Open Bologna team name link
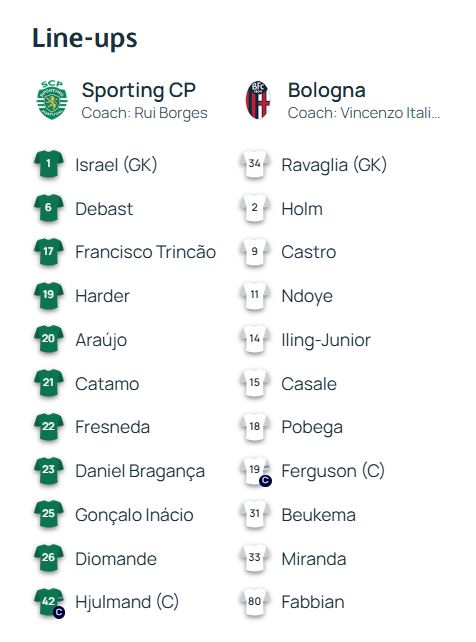 click(327, 90)
